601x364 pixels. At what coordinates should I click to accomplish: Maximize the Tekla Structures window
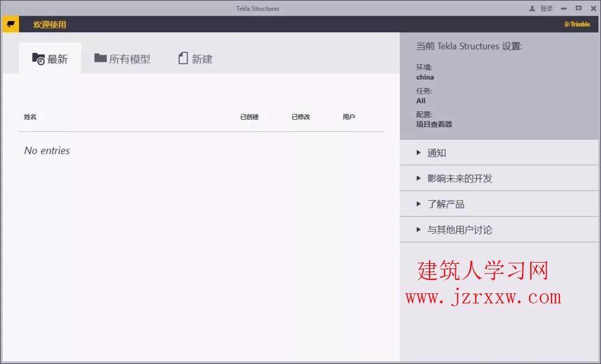578,8
